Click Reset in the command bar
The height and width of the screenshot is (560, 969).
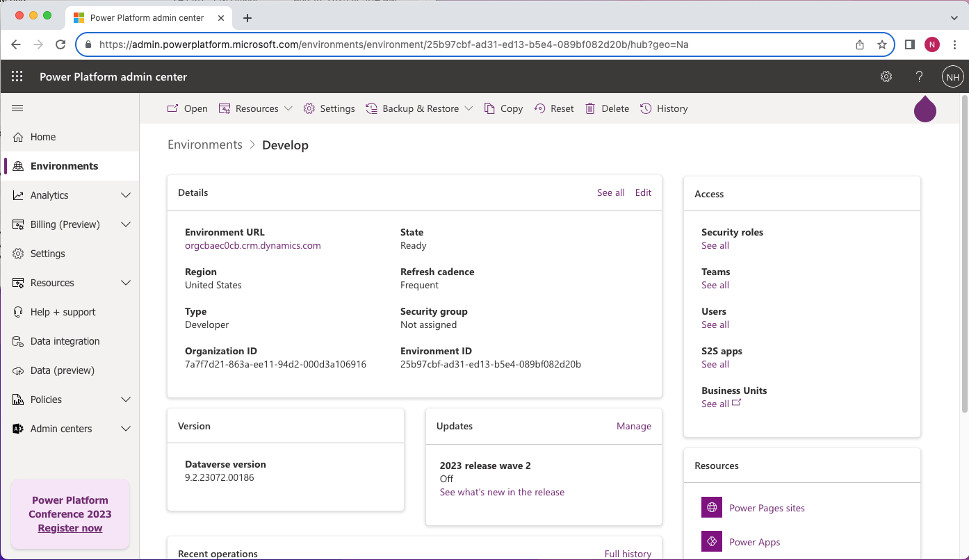pyautogui.click(x=554, y=108)
